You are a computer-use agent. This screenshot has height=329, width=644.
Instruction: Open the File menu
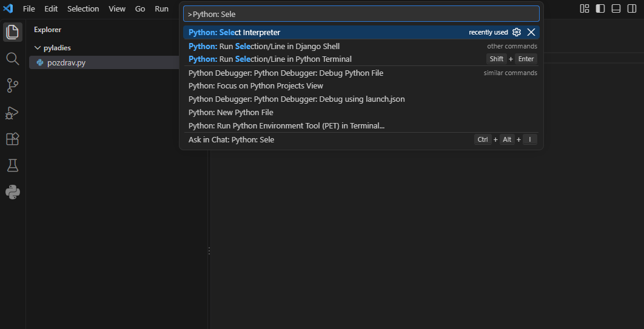point(29,8)
